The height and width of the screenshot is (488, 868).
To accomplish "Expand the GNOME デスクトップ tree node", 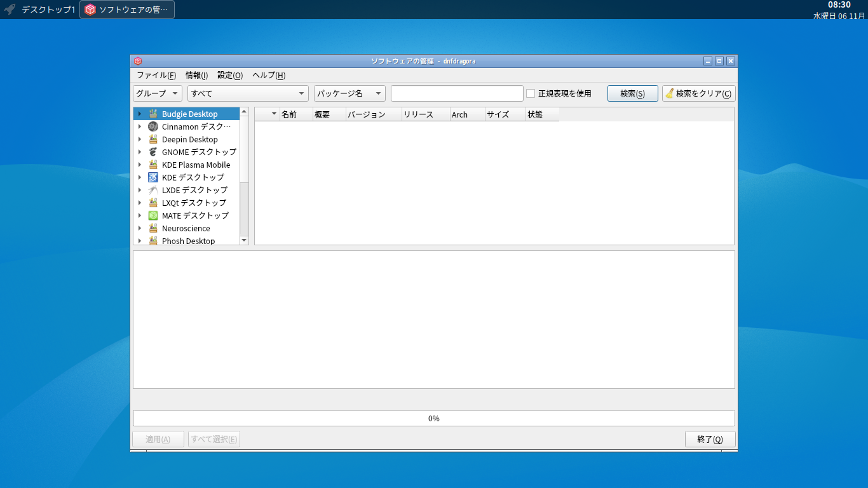I will [x=140, y=152].
